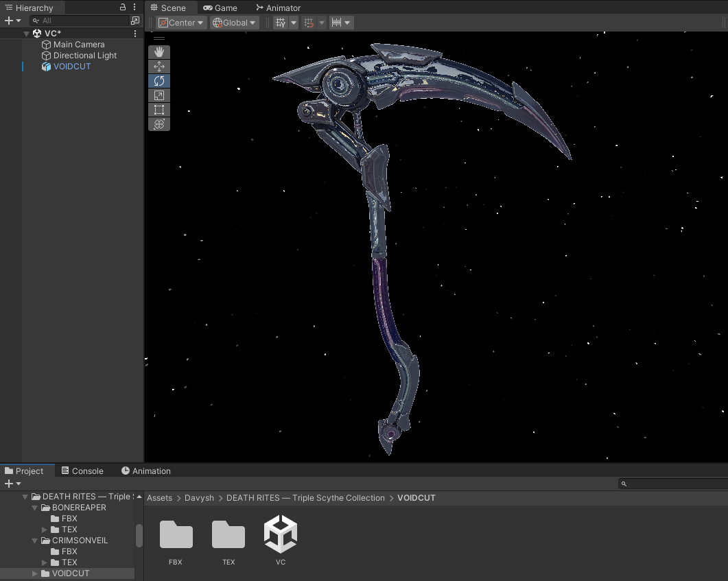The image size is (728, 581).
Task: Go to Davysh in the breadcrumb
Action: pyautogui.click(x=199, y=498)
